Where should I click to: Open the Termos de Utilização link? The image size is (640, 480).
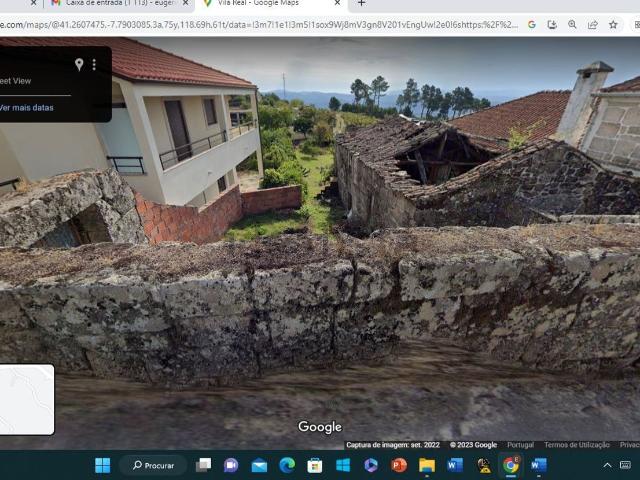576,445
